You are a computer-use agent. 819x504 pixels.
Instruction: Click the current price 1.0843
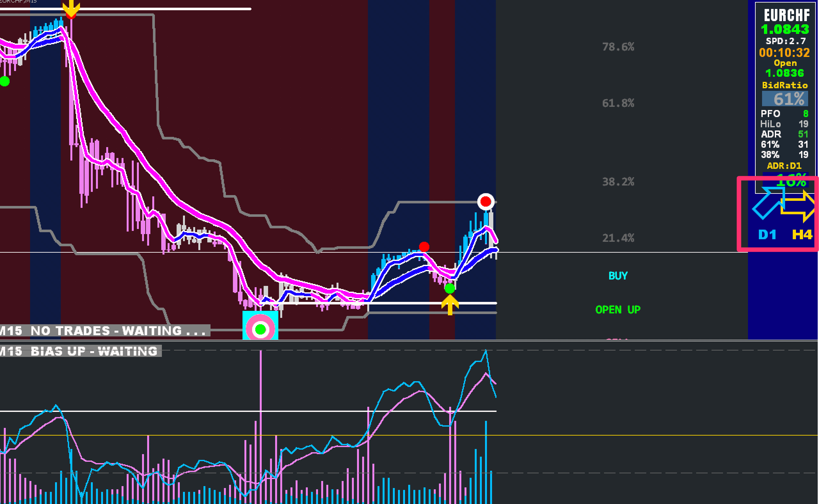coord(785,30)
